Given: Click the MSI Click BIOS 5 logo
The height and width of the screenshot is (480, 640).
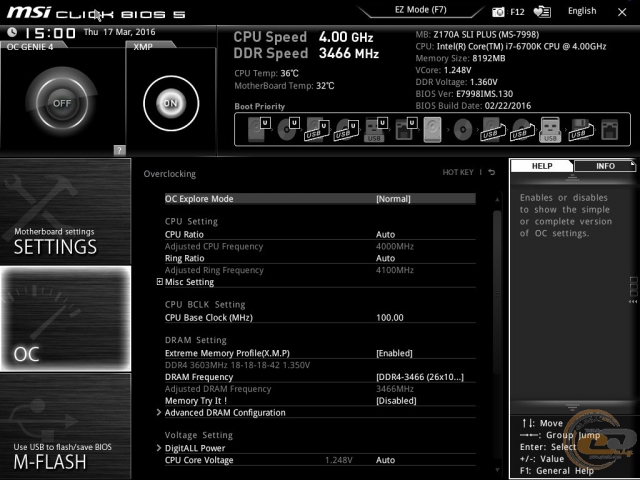Looking at the screenshot, I should click(x=96, y=13).
